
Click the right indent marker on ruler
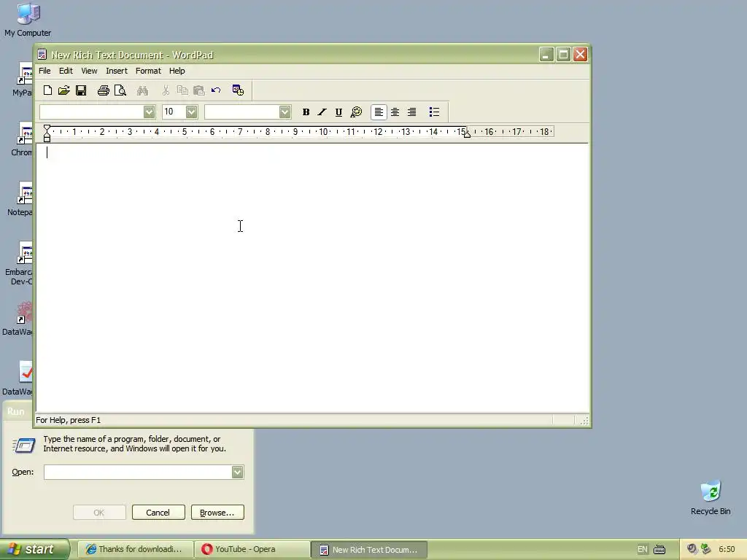pos(468,135)
